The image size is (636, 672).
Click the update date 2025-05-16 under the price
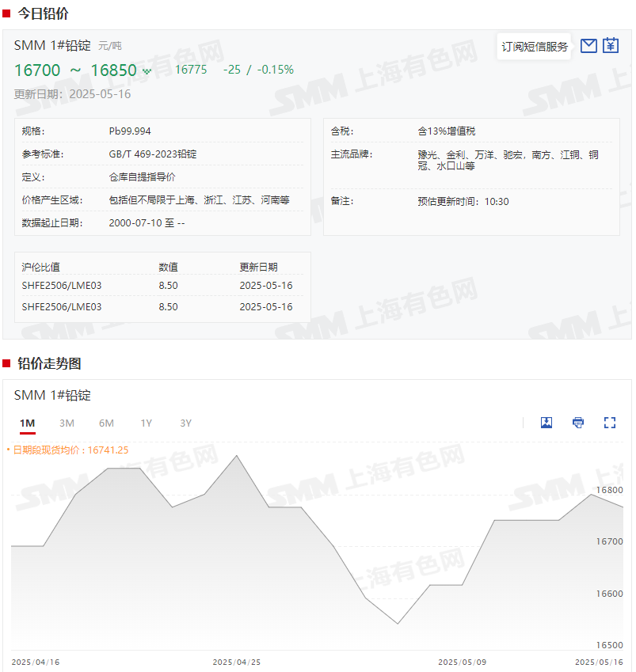pyautogui.click(x=100, y=94)
